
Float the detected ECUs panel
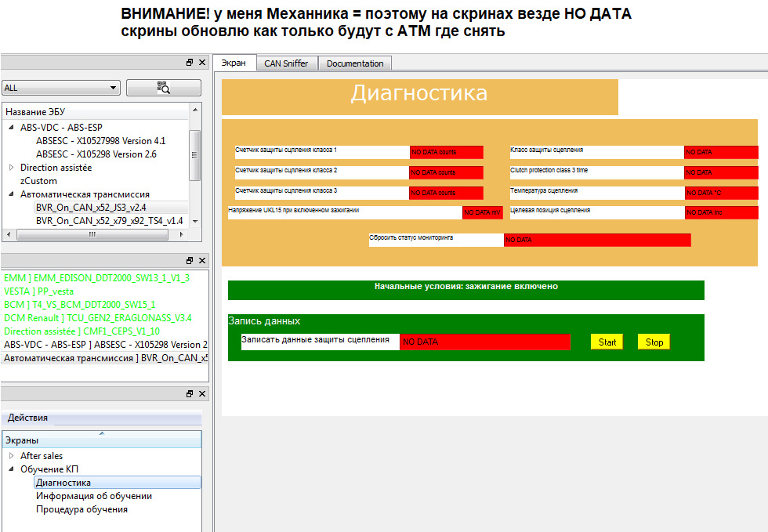click(x=190, y=260)
